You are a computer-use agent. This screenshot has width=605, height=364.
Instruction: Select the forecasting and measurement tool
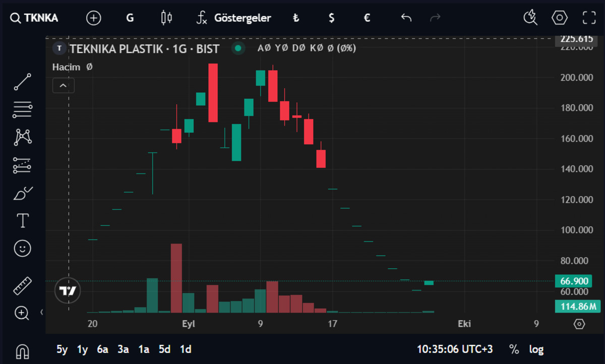pos(23,165)
